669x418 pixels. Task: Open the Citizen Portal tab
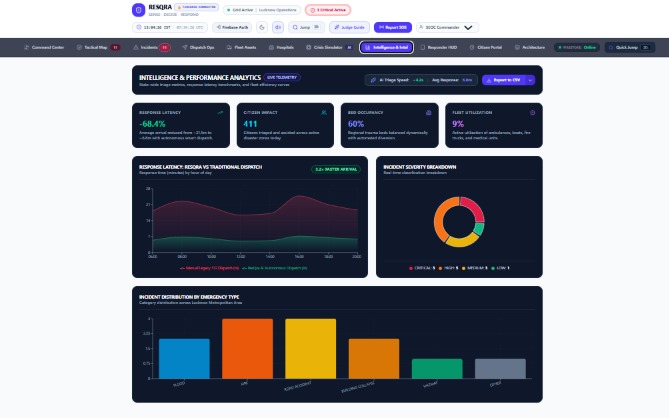tap(486, 47)
